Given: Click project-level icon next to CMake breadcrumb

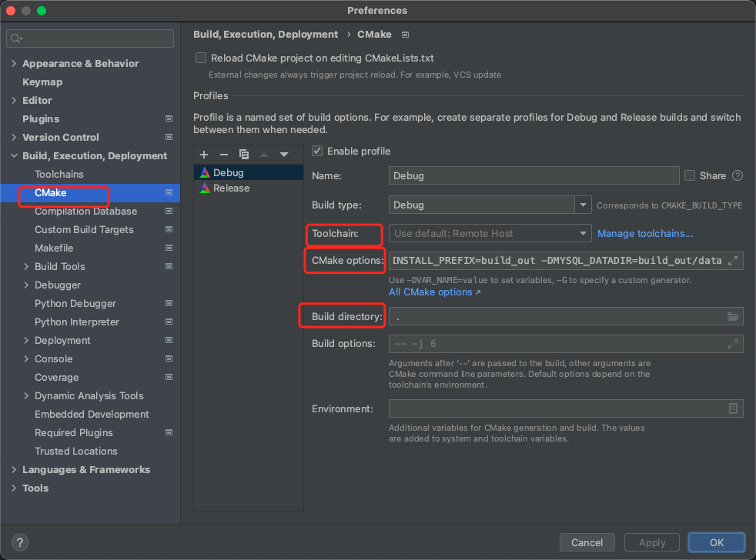Looking at the screenshot, I should [406, 35].
